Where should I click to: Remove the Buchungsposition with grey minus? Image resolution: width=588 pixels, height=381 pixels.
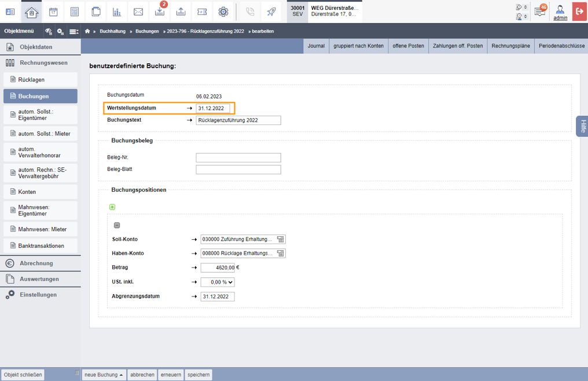pyautogui.click(x=117, y=225)
